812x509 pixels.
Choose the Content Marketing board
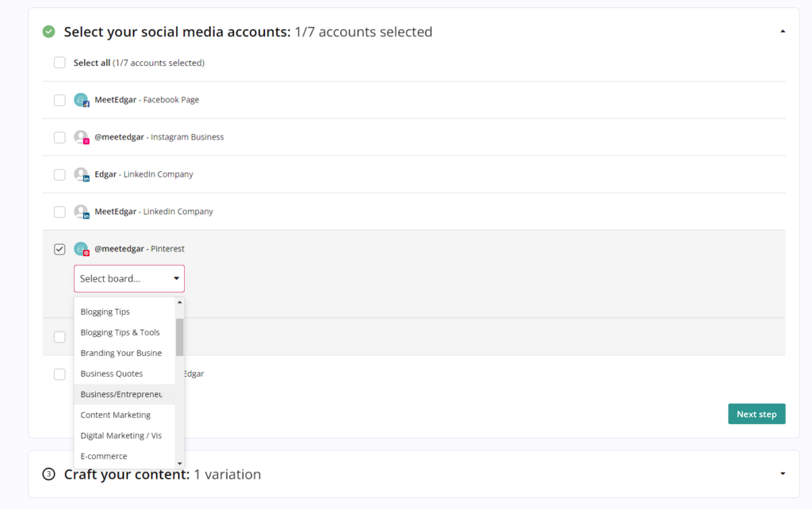click(124, 415)
